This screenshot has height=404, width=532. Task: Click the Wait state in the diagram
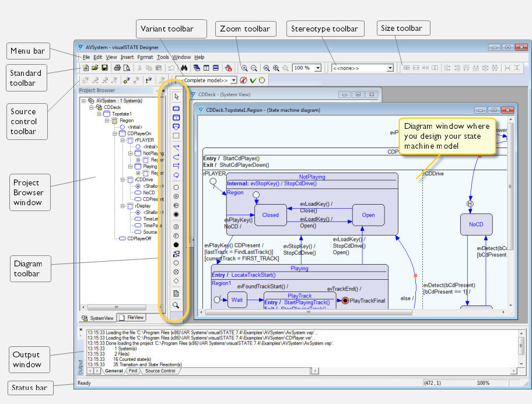(237, 300)
